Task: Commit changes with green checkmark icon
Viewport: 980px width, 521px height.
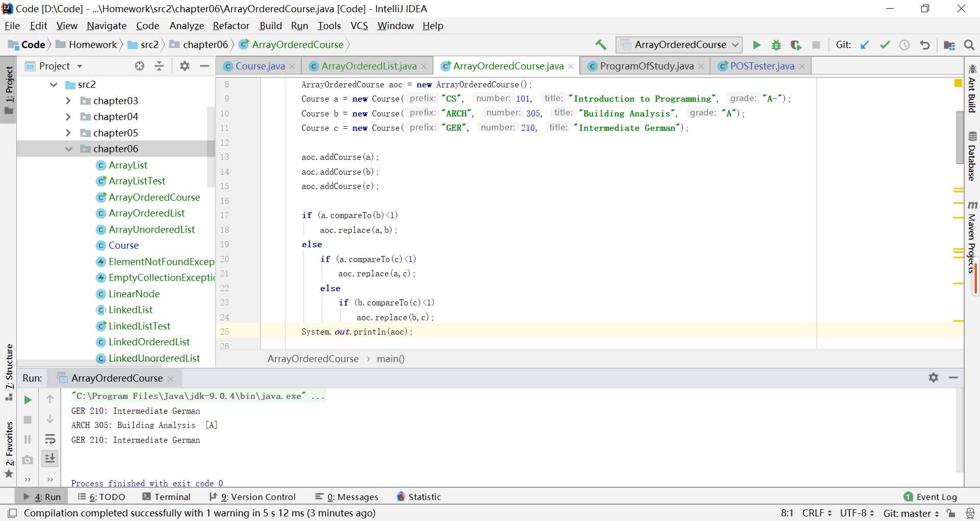Action: tap(885, 45)
